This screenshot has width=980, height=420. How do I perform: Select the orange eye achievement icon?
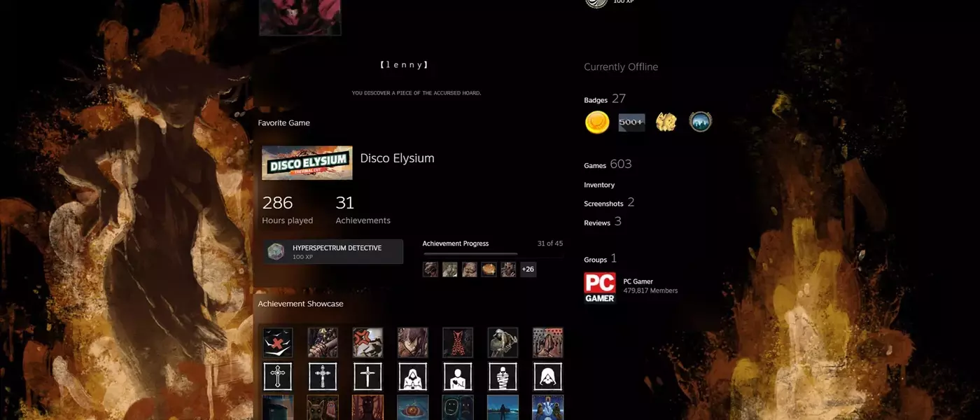coord(413,408)
